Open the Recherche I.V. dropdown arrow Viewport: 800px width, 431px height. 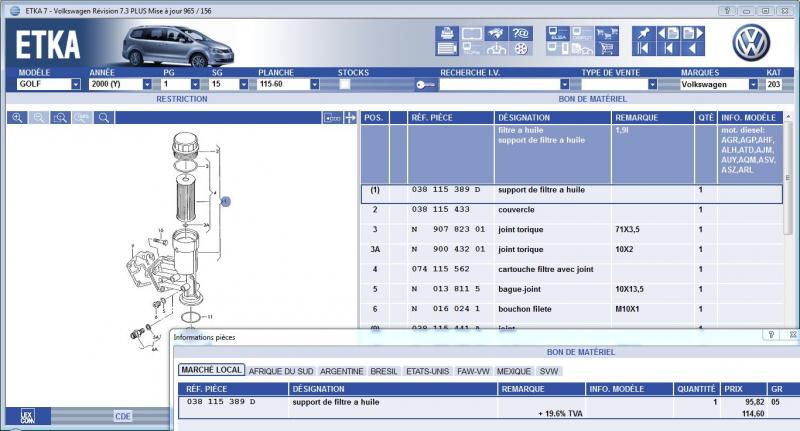pos(564,84)
